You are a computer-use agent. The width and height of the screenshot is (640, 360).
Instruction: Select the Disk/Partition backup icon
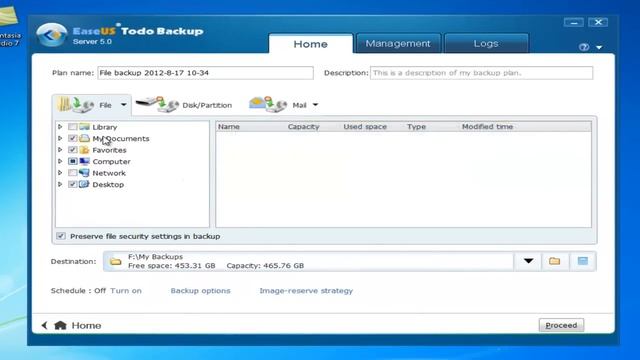coord(157,104)
